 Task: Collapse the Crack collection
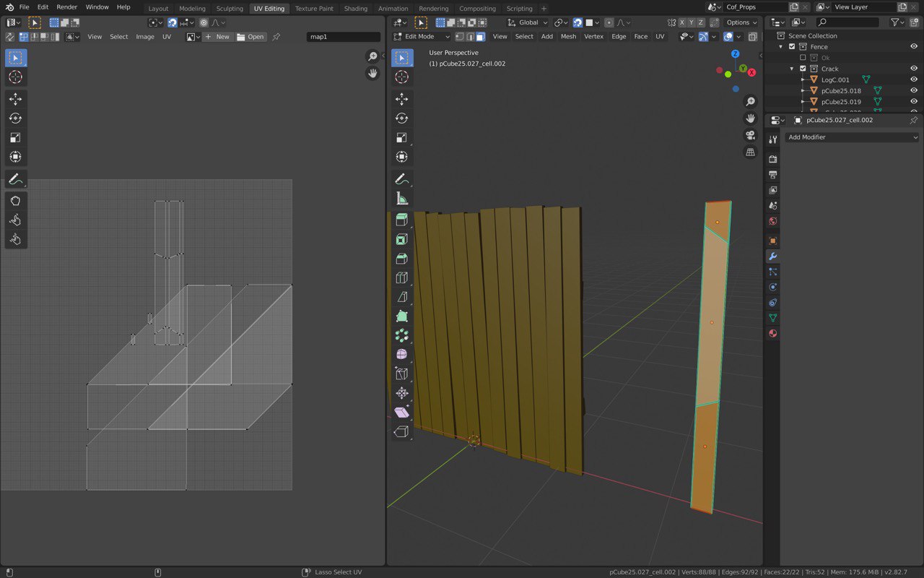[x=792, y=69]
